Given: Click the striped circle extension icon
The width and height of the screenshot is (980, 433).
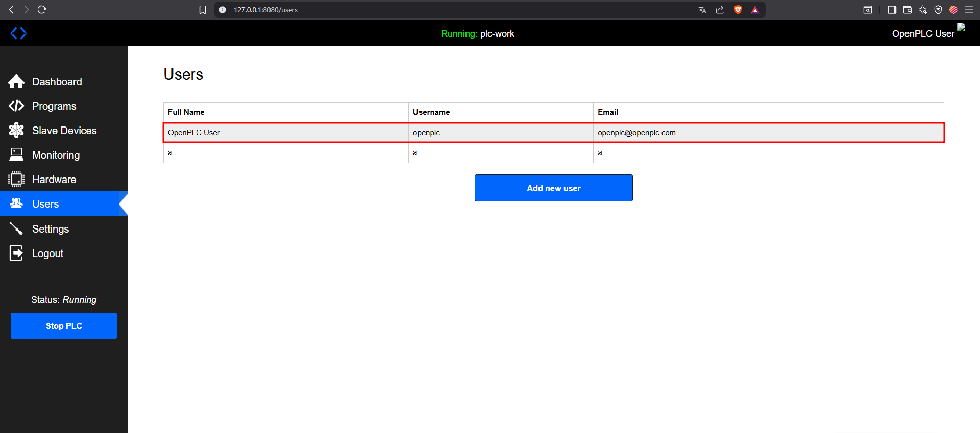Looking at the screenshot, I should pos(953,10).
